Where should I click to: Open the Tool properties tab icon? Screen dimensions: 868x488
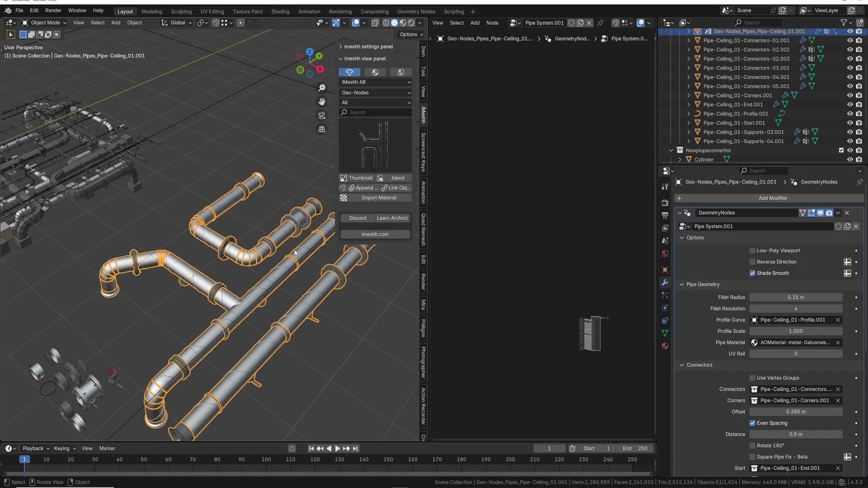pos(665,187)
